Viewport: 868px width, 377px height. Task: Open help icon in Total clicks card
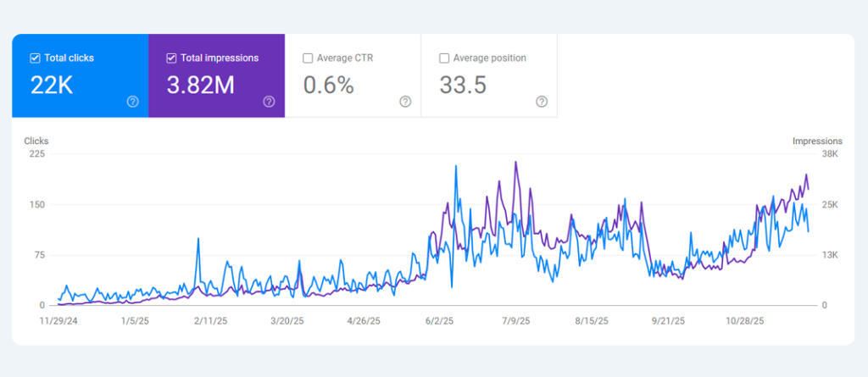coord(133,102)
